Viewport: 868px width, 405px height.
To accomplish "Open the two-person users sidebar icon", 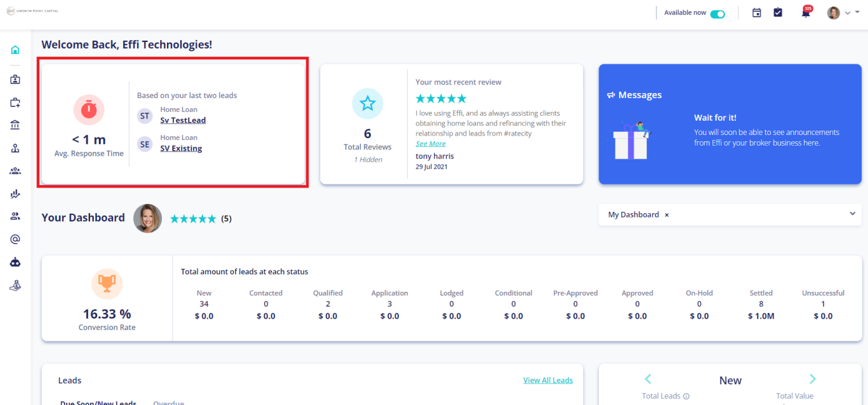I will pyautogui.click(x=15, y=216).
